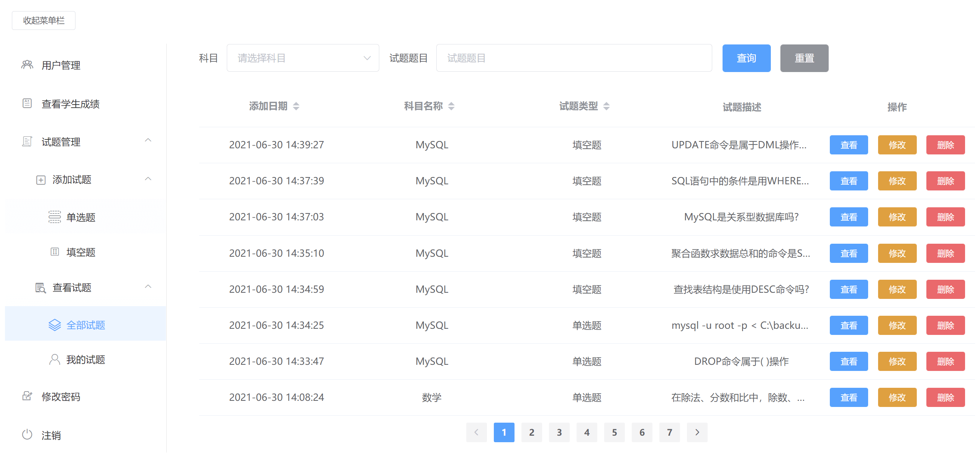Click the 查看学生成绩 report icon
Screen dimensions: 980x456
coord(27,103)
